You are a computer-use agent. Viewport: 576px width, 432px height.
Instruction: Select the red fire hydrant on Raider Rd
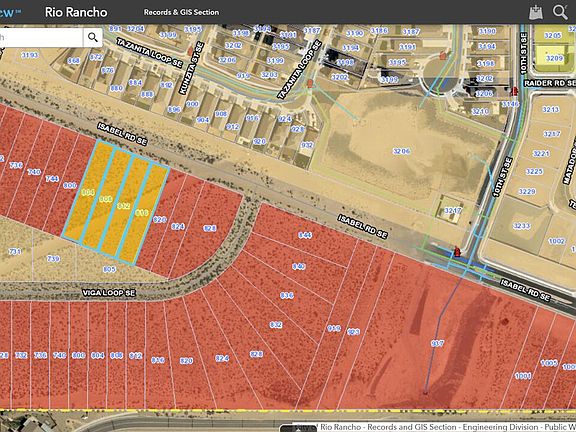click(514, 91)
